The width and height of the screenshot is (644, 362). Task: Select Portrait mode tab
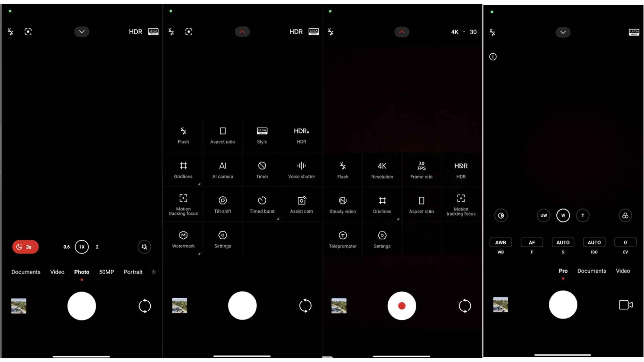133,271
